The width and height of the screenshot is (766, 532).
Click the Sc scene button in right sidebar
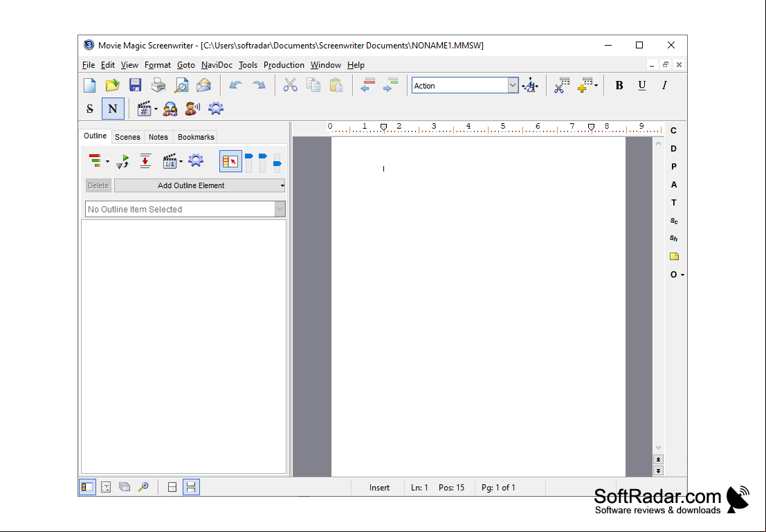[x=674, y=221]
